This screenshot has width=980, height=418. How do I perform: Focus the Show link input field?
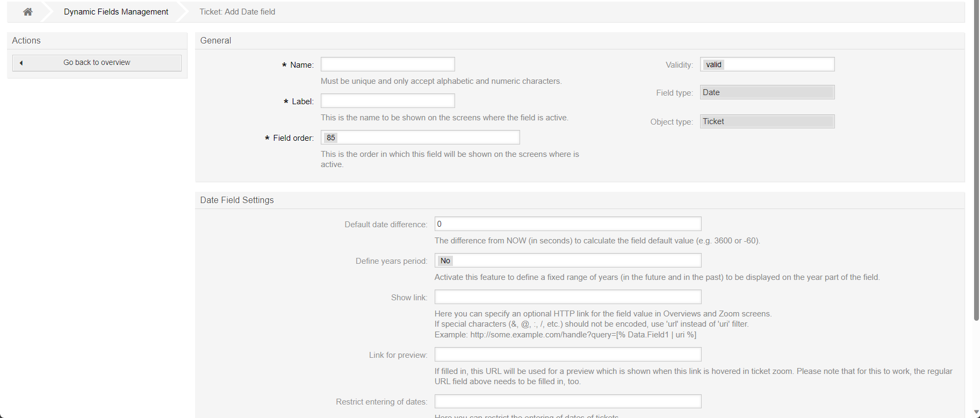click(x=567, y=297)
